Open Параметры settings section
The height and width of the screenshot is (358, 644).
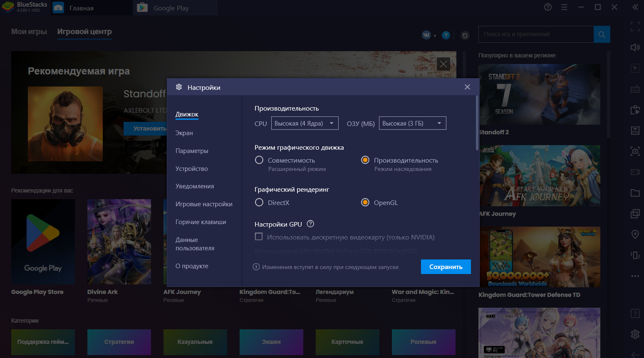point(192,151)
